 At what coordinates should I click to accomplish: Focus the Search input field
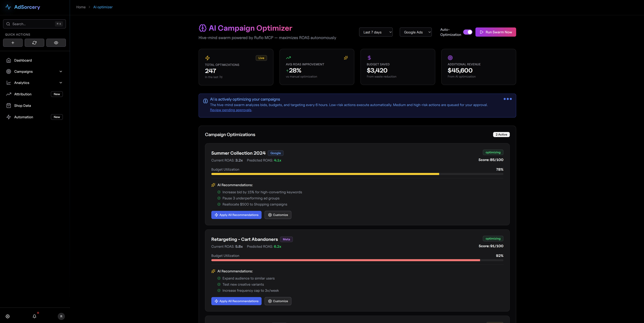[x=34, y=24]
